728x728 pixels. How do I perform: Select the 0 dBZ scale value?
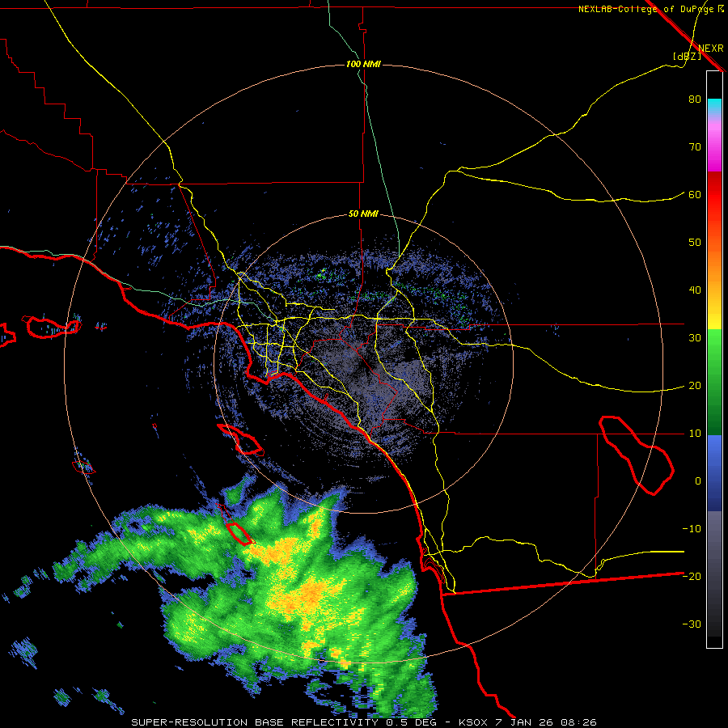[698, 481]
